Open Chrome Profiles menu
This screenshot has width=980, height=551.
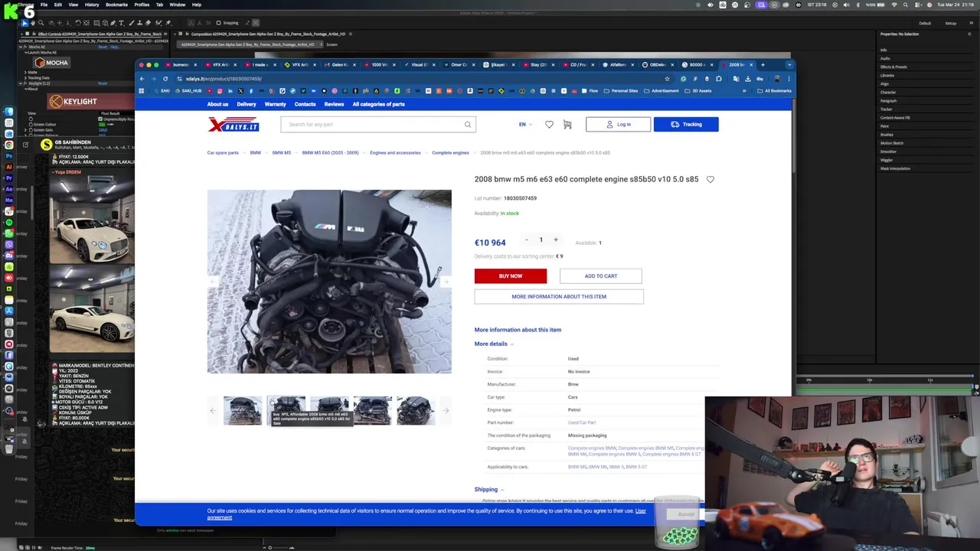142,5
